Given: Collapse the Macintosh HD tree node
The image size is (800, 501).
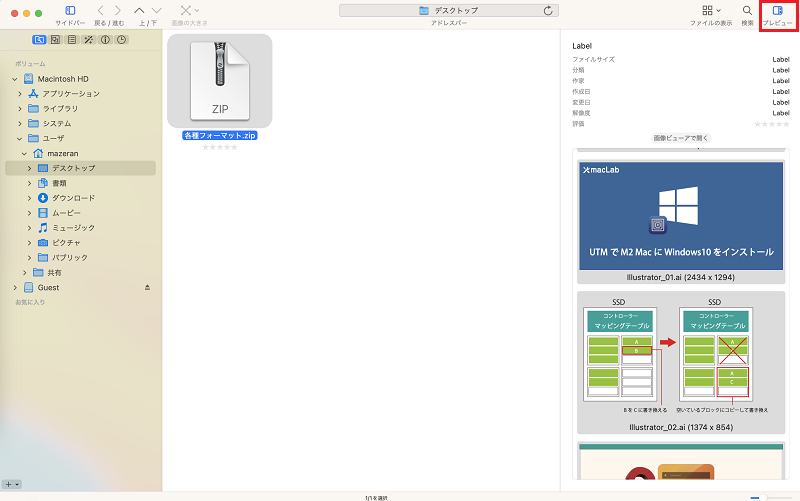Looking at the screenshot, I should [x=15, y=79].
